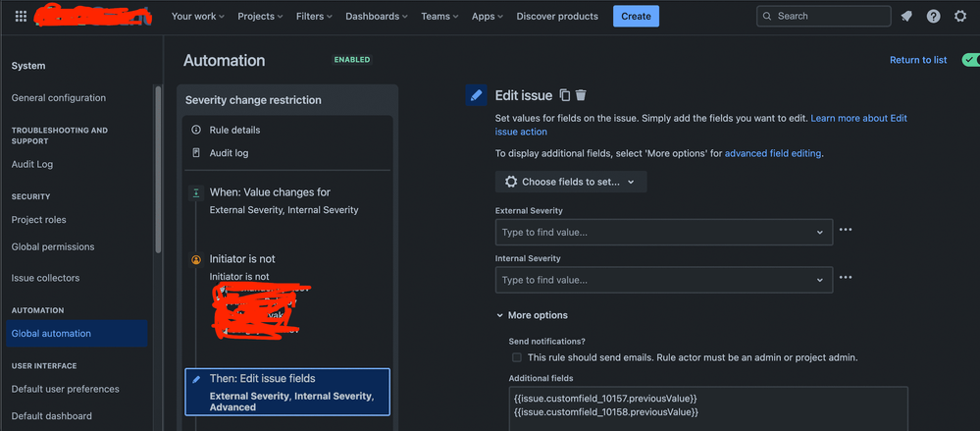
Task: Open Global permissions settings
Action: pyautogui.click(x=53, y=246)
